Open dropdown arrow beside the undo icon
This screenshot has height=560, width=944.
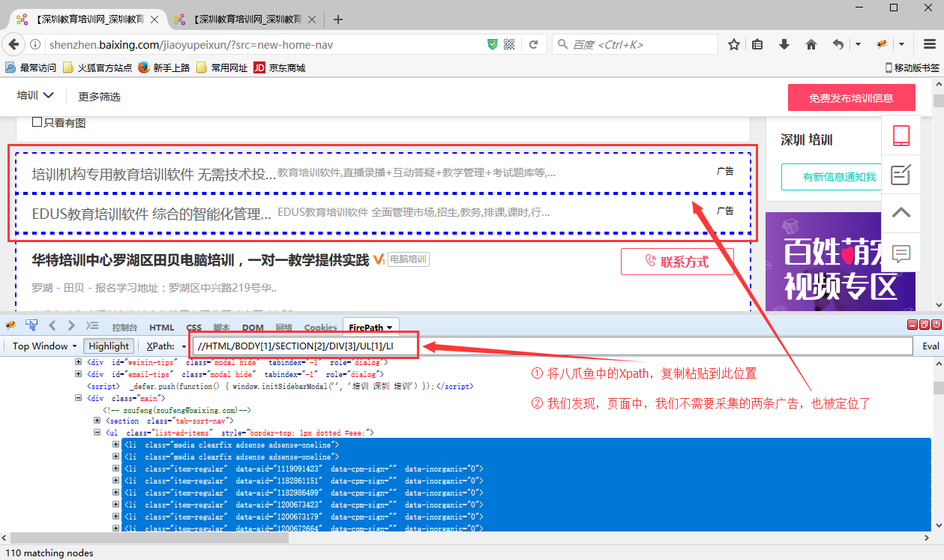(x=858, y=44)
